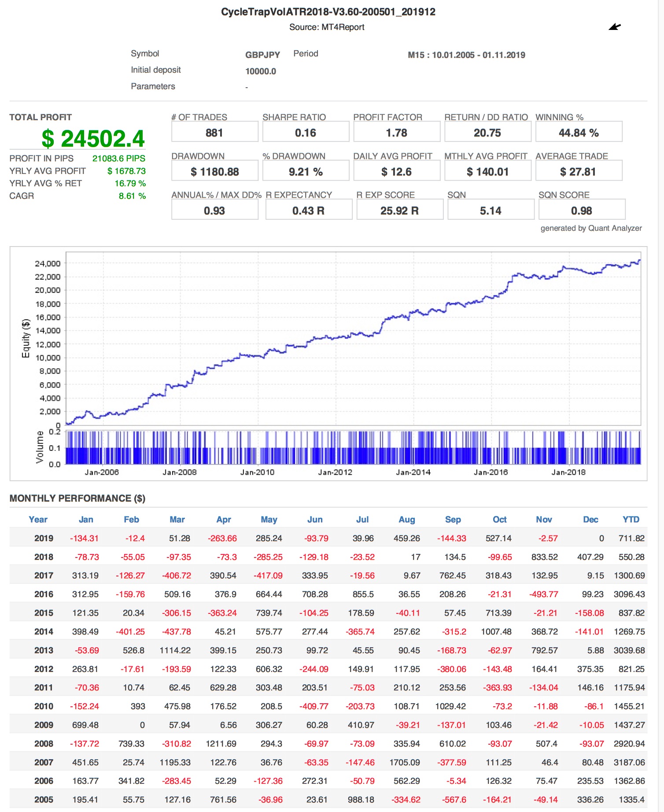The height and width of the screenshot is (812, 664).
Task: Select the monthly average profit $ 140.01
Action: coord(487,172)
